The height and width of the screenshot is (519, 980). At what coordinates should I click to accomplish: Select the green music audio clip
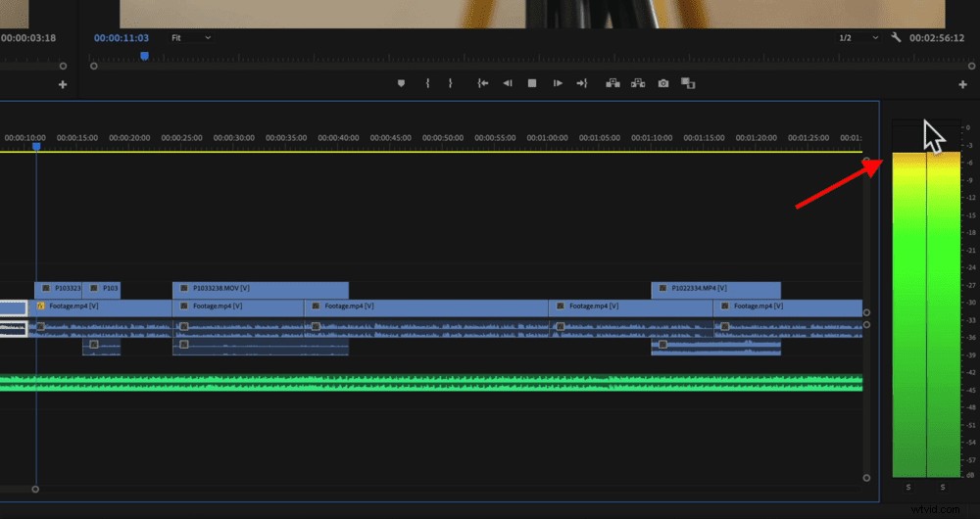click(x=431, y=383)
